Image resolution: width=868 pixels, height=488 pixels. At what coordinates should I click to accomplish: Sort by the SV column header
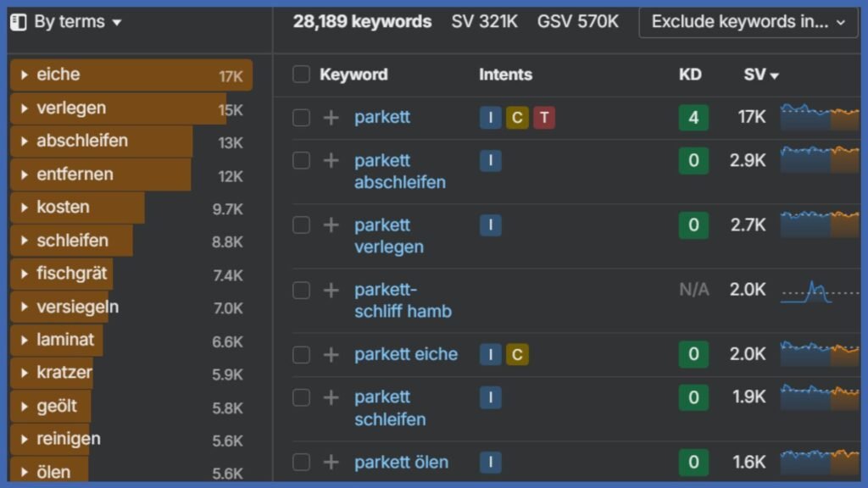[760, 75]
